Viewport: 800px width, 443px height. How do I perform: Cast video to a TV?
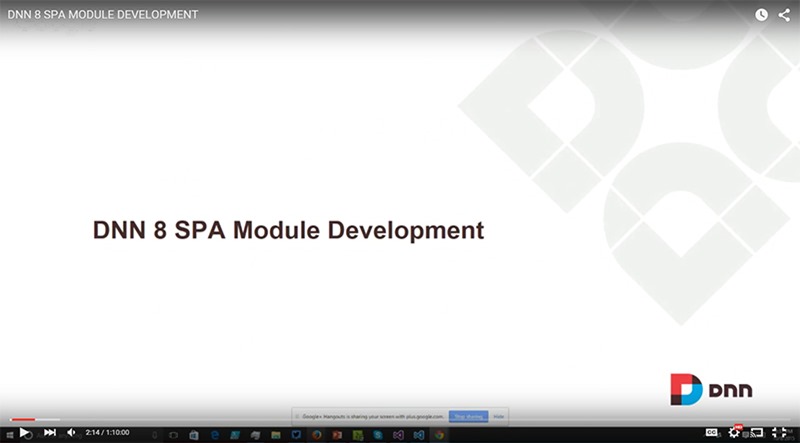coord(757,433)
